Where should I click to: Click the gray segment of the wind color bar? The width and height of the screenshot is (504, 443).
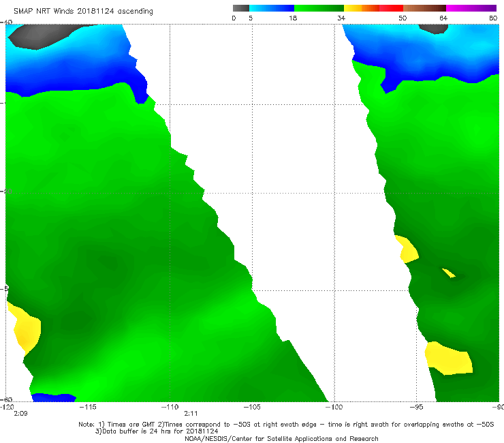[x=240, y=8]
